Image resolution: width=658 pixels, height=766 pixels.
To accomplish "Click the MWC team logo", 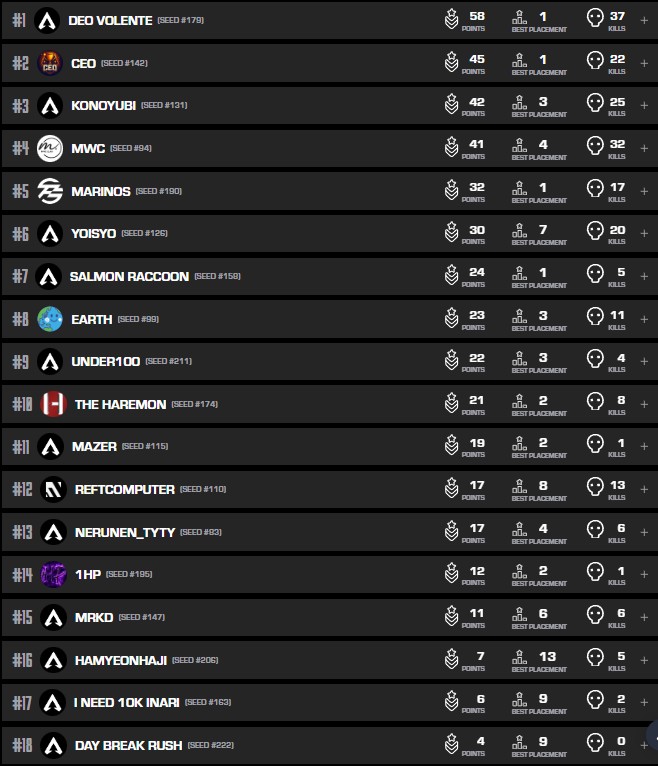I will [x=50, y=148].
